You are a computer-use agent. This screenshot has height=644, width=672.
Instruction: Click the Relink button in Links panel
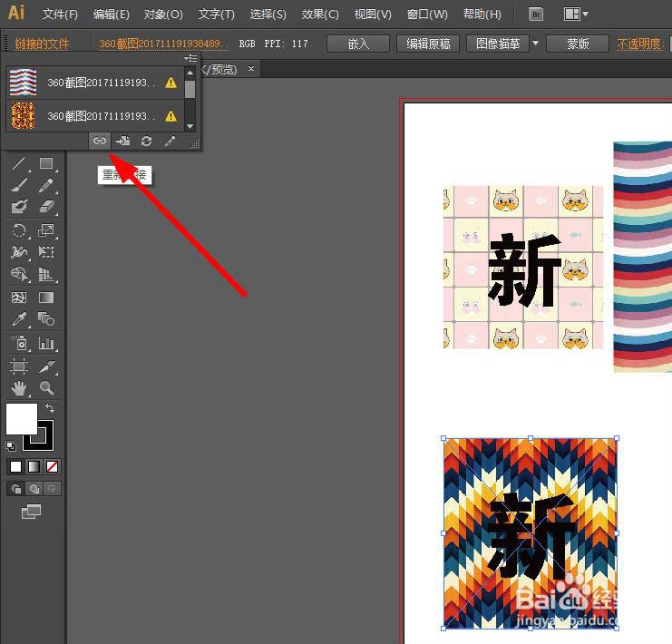[100, 141]
